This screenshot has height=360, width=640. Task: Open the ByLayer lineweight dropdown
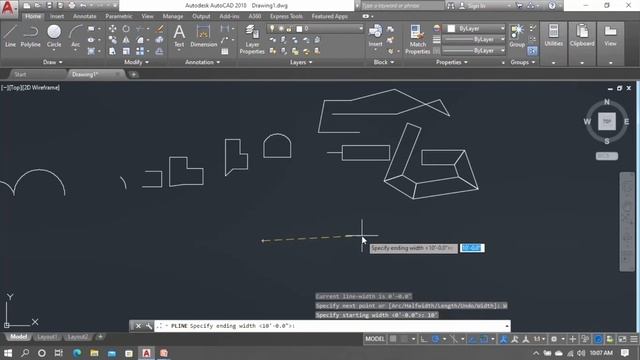[x=474, y=40]
